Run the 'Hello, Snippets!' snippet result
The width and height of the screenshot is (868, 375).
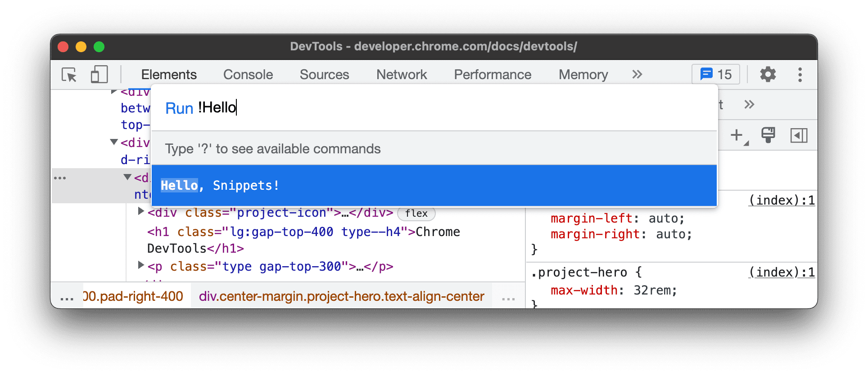coord(434,185)
